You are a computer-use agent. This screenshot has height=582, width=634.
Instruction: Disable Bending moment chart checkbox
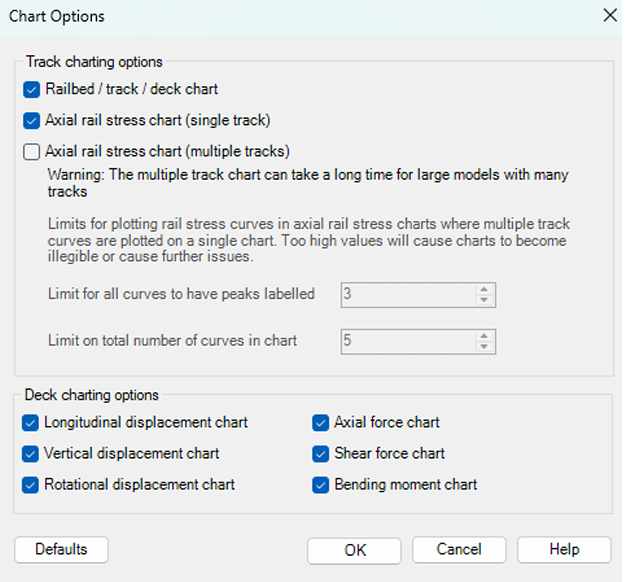[321, 484]
